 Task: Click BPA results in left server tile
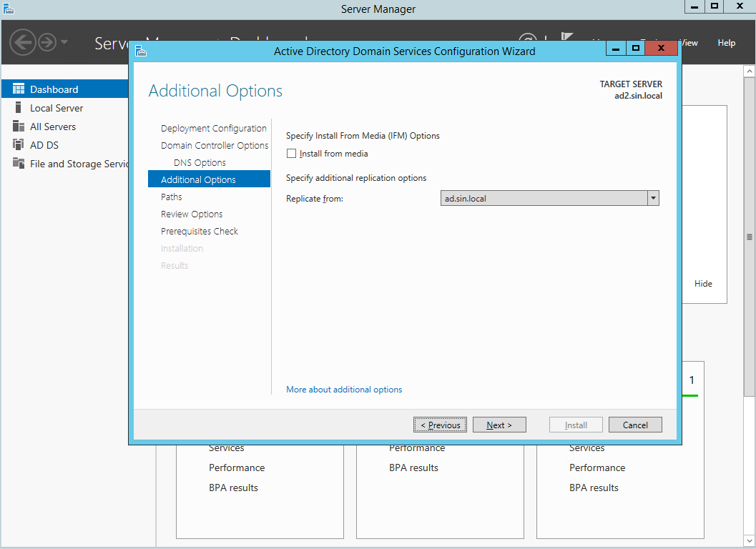233,488
